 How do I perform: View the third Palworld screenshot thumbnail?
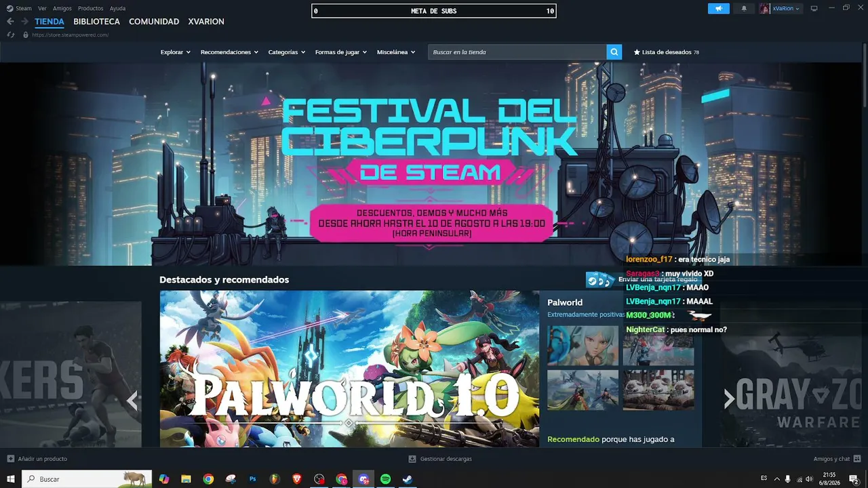583,390
